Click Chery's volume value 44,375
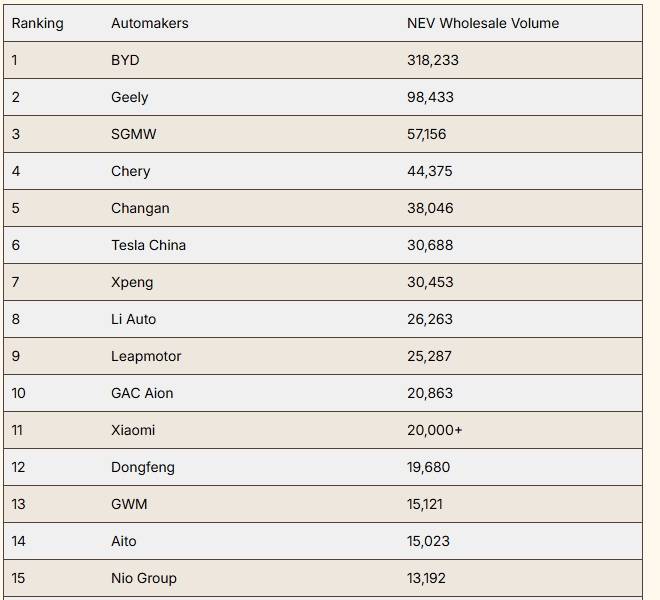The image size is (660, 600). pyautogui.click(x=429, y=171)
